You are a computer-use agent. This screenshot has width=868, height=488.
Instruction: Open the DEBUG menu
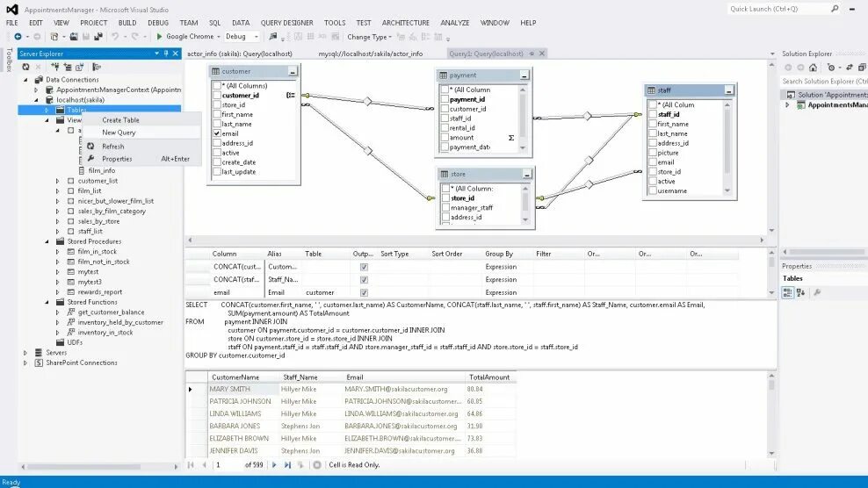(x=158, y=23)
